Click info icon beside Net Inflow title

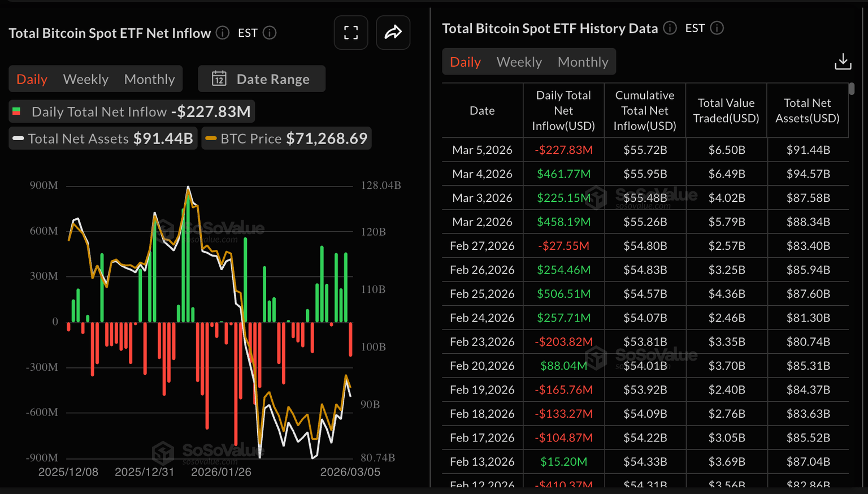click(x=223, y=33)
